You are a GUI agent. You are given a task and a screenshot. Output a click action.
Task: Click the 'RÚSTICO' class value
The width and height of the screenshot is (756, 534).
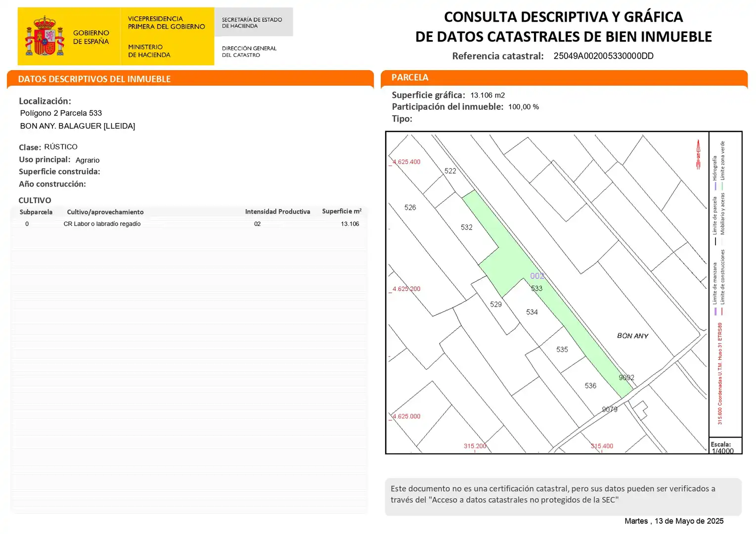tap(61, 147)
